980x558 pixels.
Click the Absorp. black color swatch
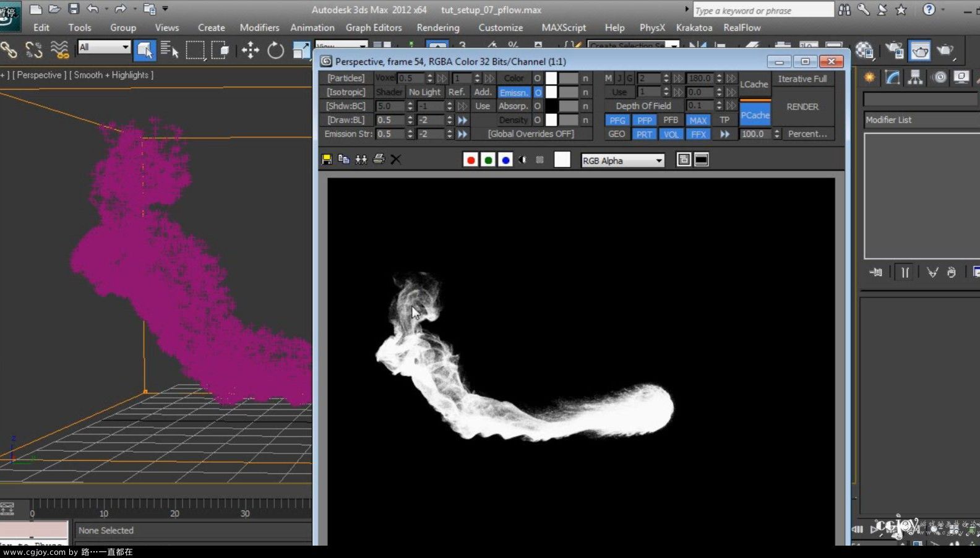(x=551, y=106)
